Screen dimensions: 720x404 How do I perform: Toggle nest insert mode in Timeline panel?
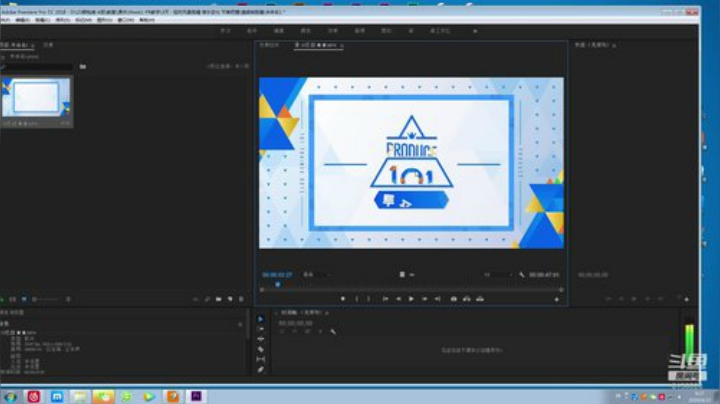pos(282,331)
